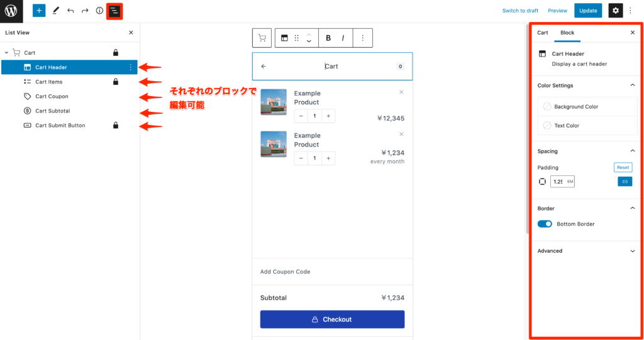Click Add Coupon Code
The image size is (644, 340).
click(x=285, y=271)
